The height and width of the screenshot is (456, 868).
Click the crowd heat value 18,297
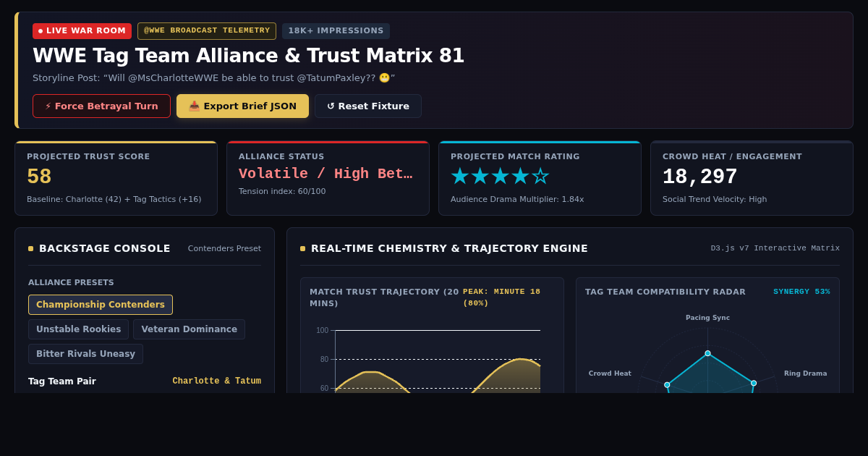[700, 177]
